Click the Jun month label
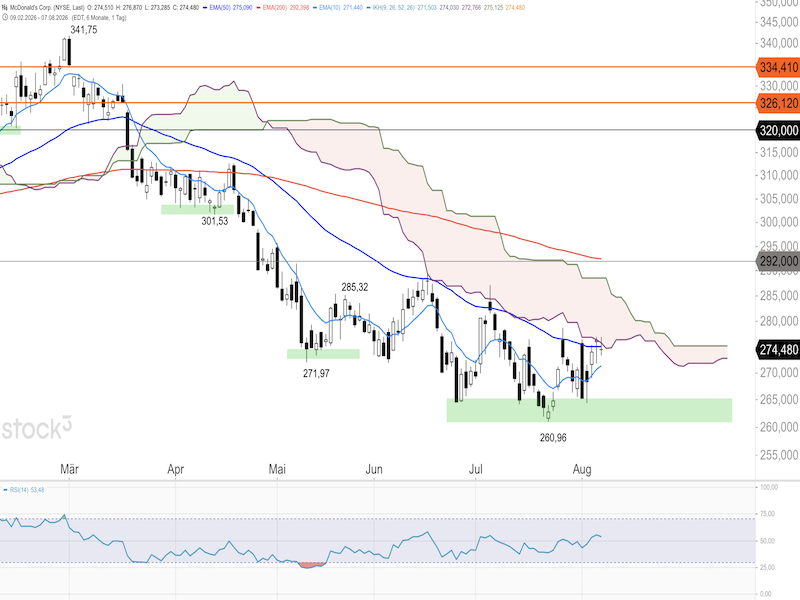This screenshot has width=800, height=600. point(374,469)
